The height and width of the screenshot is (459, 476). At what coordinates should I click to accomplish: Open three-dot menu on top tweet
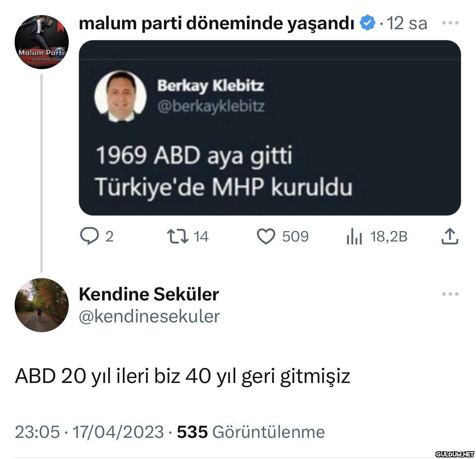coord(450,23)
